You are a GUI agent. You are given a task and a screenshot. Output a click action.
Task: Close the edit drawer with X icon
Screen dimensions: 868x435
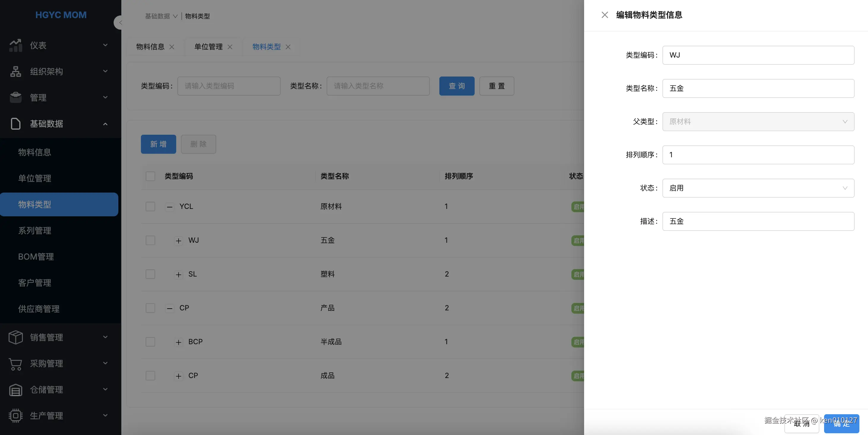(x=605, y=15)
